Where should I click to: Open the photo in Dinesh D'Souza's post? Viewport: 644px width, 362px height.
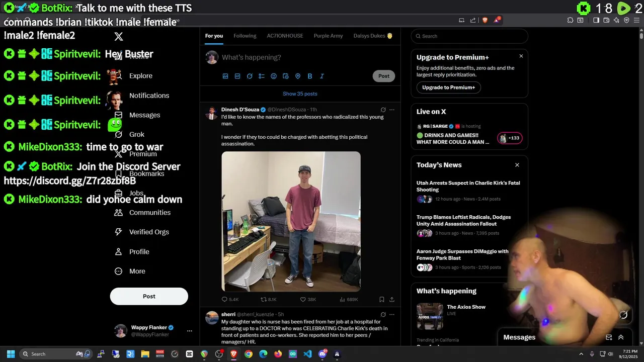[291, 222]
